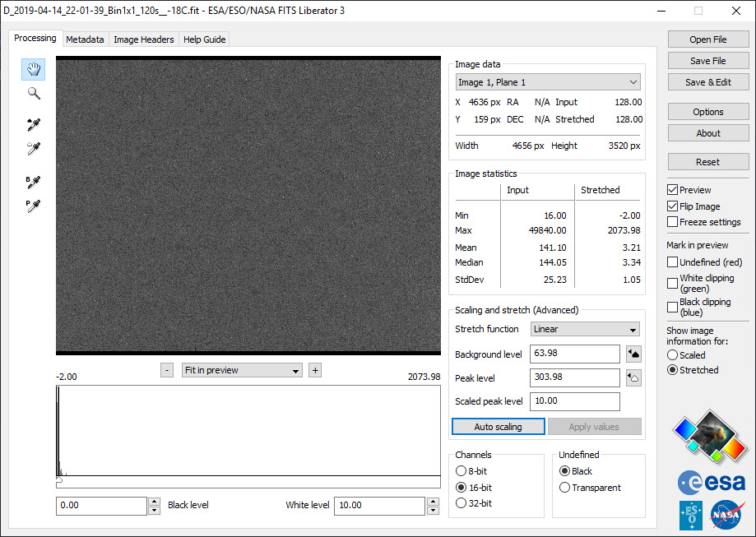
Task: Click the auto peak level icon button
Action: pos(633,378)
